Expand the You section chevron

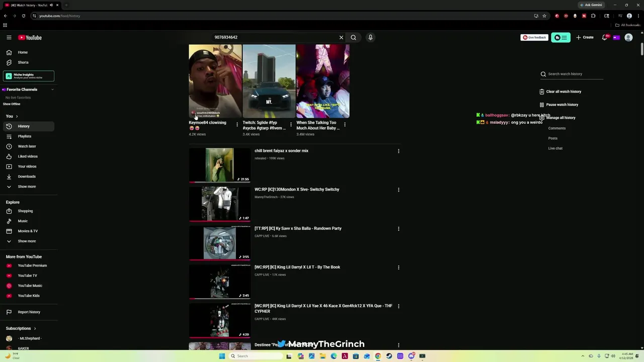[x=17, y=116]
